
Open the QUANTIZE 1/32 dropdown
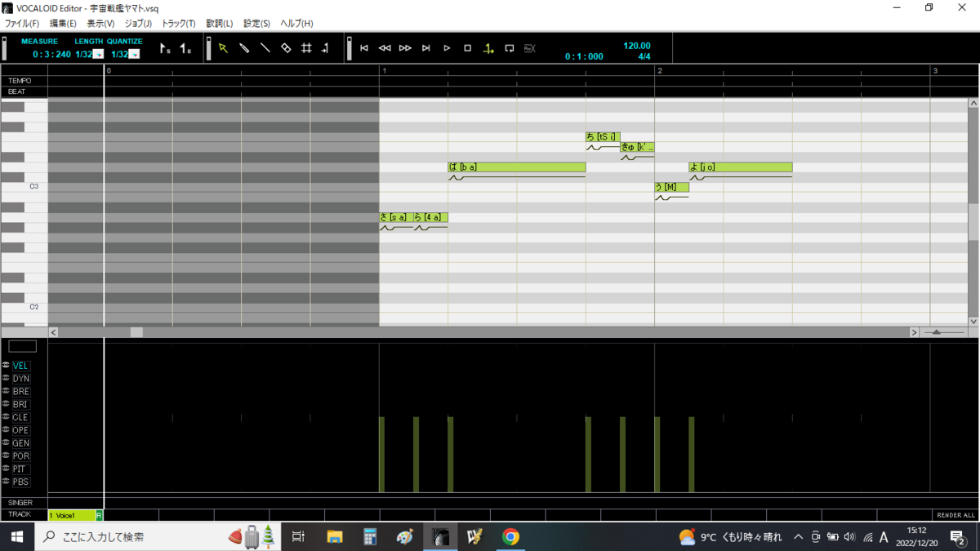tap(134, 55)
